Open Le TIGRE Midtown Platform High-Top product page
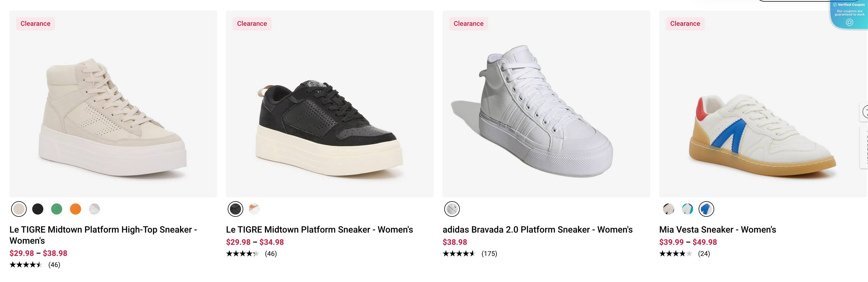This screenshot has width=868, height=282. [x=103, y=230]
